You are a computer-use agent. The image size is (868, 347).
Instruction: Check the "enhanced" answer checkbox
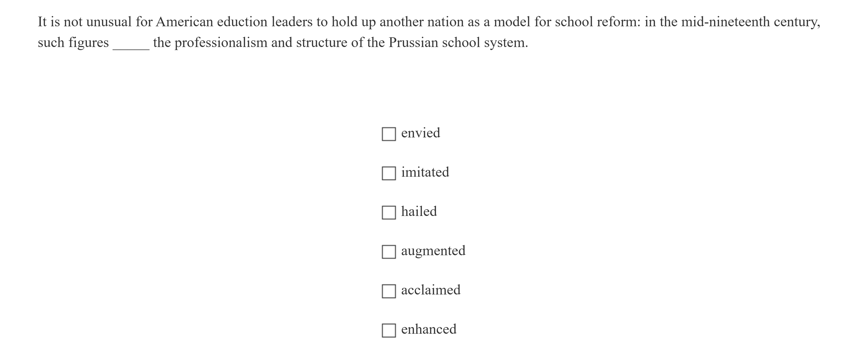click(389, 330)
